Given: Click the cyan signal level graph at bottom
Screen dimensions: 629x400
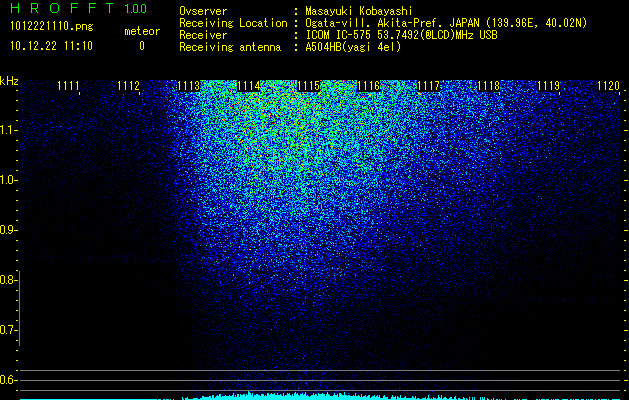Looking at the screenshot, I should [x=321, y=396].
